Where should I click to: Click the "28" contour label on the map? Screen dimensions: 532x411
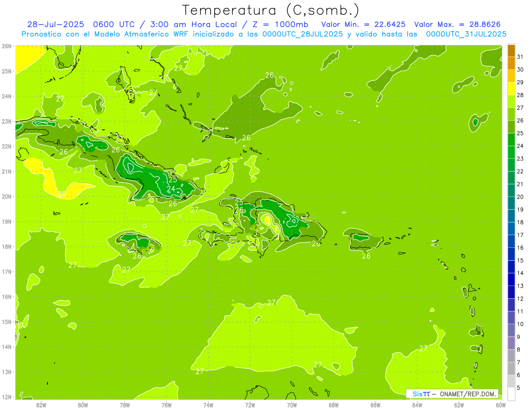(x=62, y=194)
